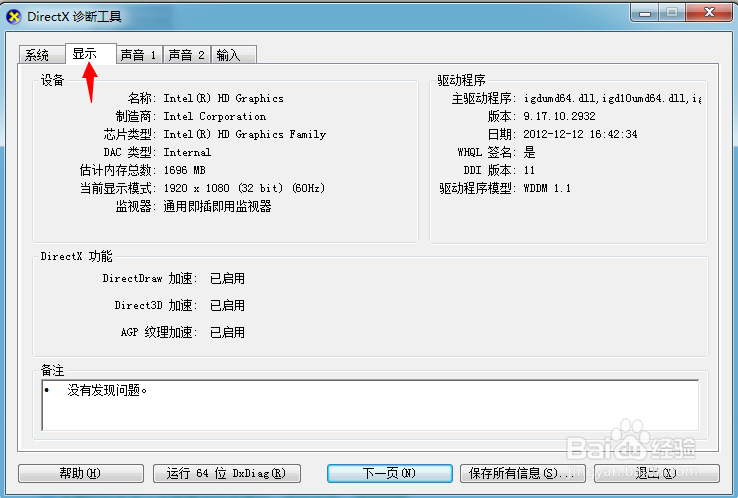Open the 声音 2 tab
Viewport: 738px width, 498px height.
(x=187, y=55)
